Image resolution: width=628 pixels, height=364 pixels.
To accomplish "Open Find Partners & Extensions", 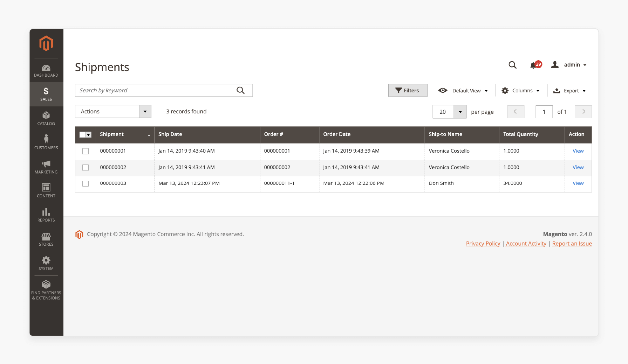I will point(46,290).
